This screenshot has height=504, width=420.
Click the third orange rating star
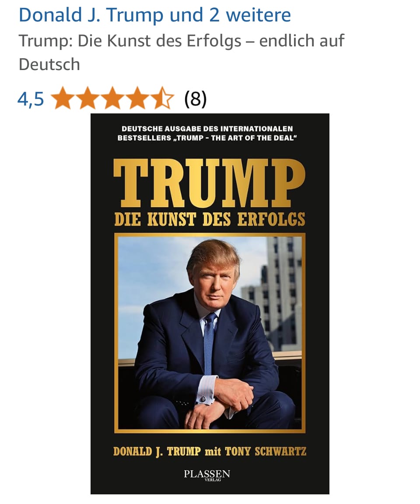point(113,98)
